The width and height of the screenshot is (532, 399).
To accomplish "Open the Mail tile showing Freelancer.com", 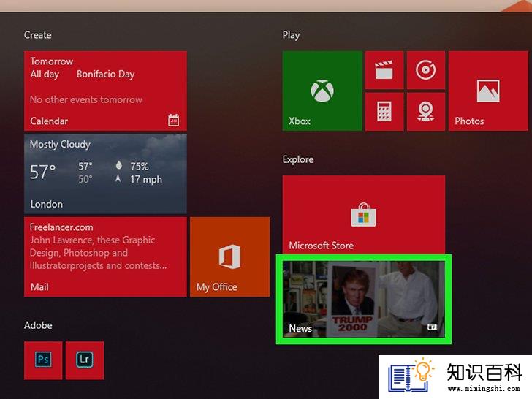I will click(x=105, y=256).
